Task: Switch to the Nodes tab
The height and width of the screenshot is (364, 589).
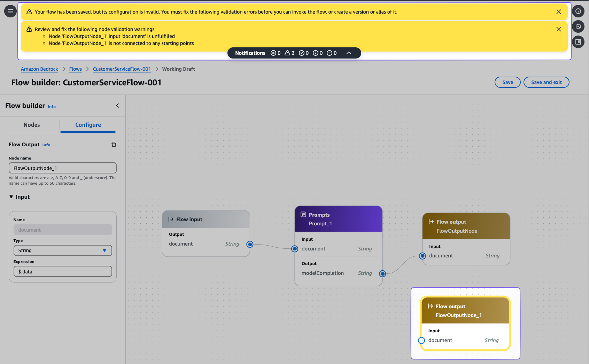Action: pos(32,125)
